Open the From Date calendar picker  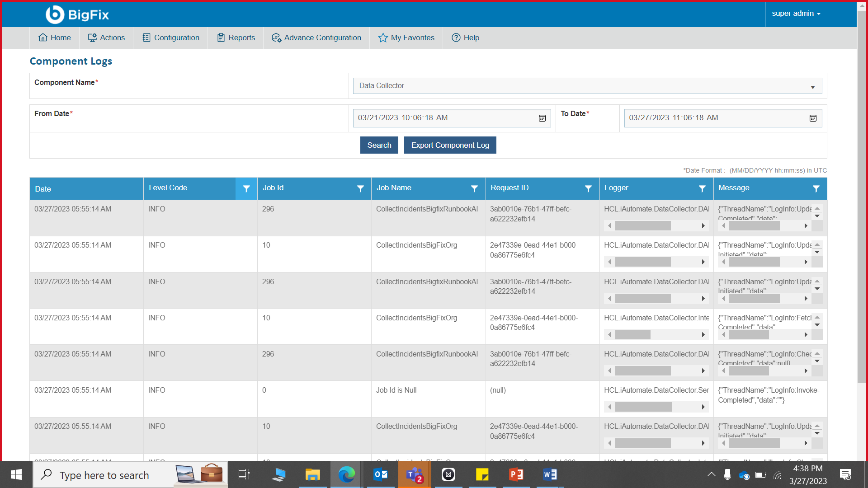click(x=542, y=118)
